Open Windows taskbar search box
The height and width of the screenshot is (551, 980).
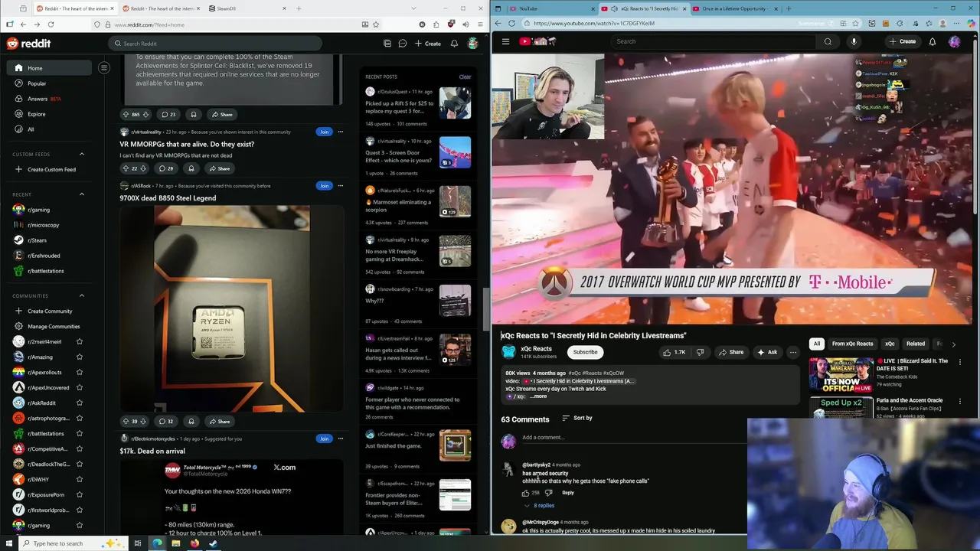coord(73,543)
